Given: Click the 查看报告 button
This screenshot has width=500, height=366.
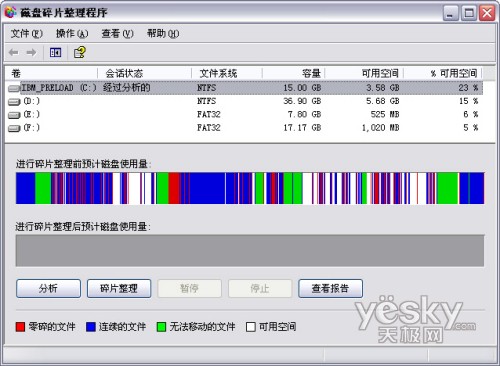Looking at the screenshot, I should (x=330, y=288).
